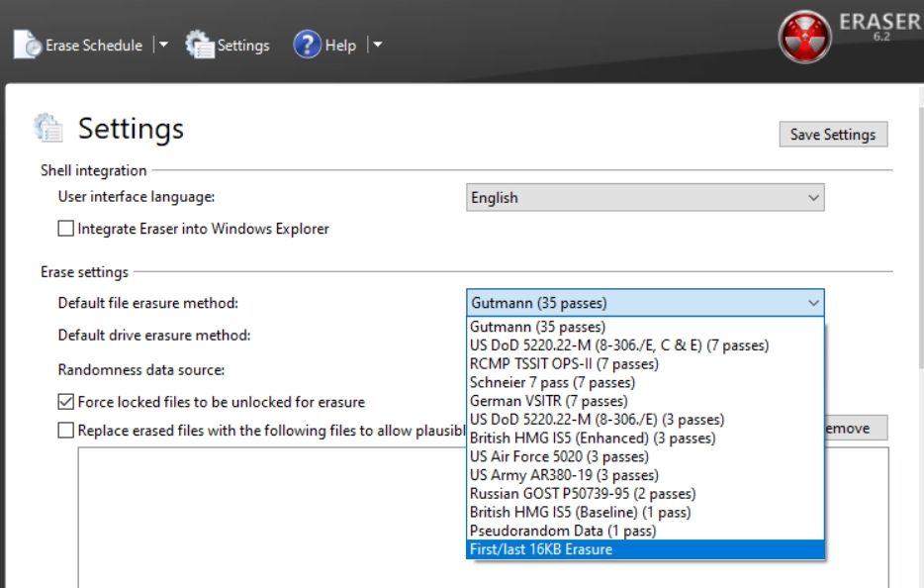The height and width of the screenshot is (588, 924).
Task: Pick British HMG IS5 (Enhanced) option
Action: click(645, 439)
